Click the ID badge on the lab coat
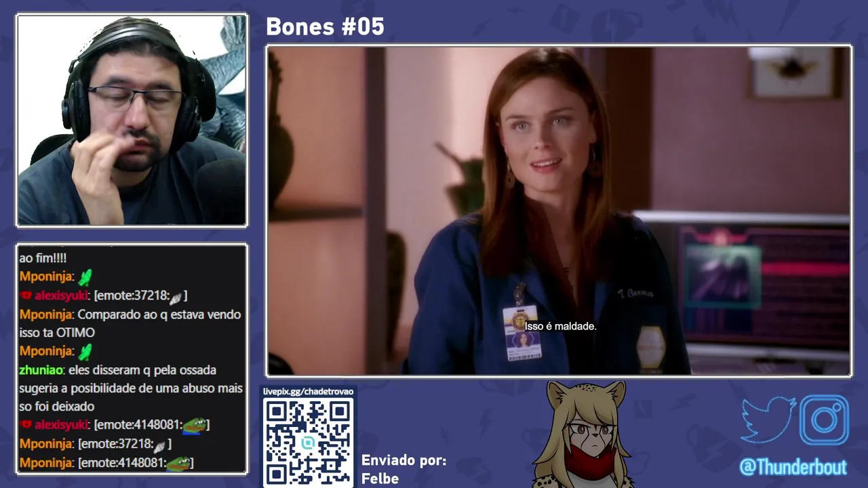 [521, 332]
